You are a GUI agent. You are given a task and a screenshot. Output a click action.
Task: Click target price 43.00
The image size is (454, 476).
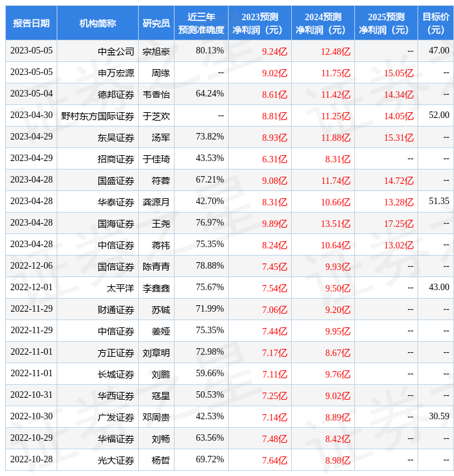439,287
